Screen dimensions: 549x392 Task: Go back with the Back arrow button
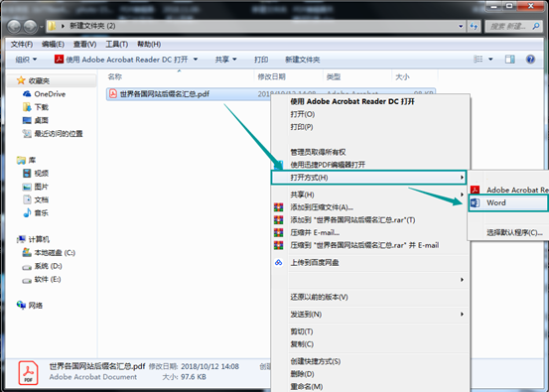14,26
